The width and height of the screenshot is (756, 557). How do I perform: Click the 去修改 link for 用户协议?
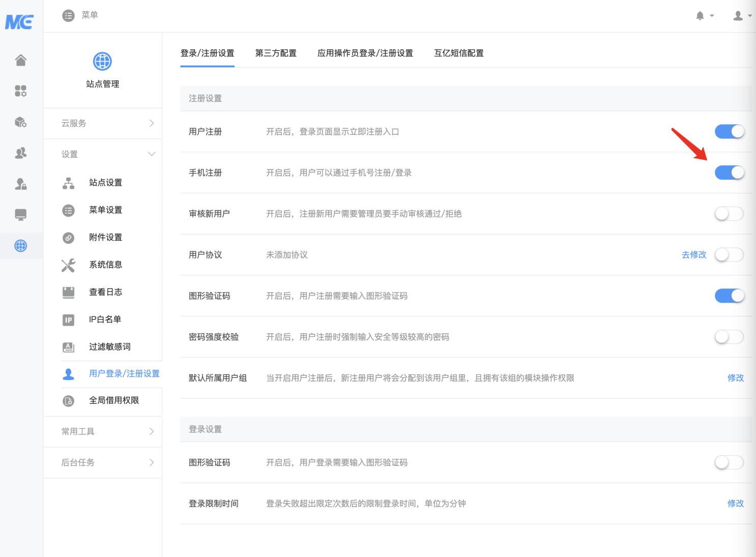694,255
